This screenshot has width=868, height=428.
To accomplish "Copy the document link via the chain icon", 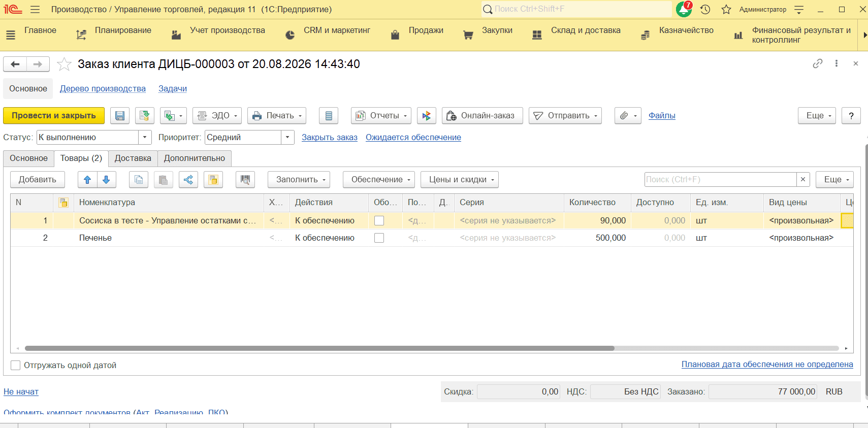I will click(818, 63).
